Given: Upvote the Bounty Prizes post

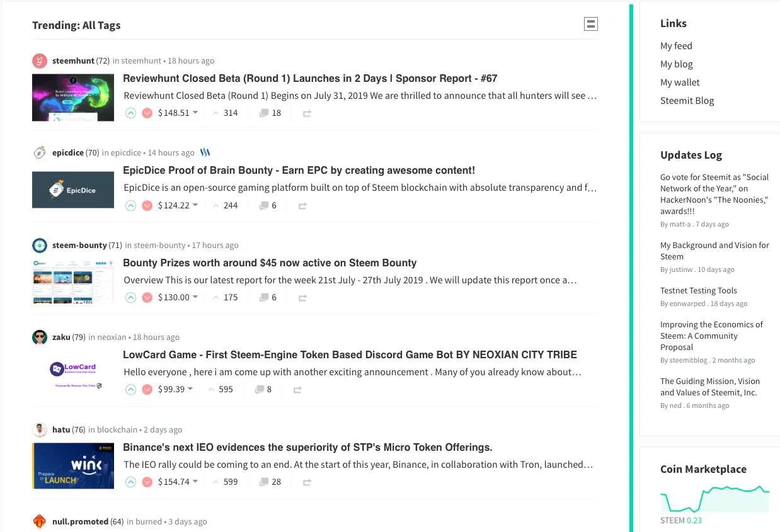Looking at the screenshot, I should coord(130,298).
